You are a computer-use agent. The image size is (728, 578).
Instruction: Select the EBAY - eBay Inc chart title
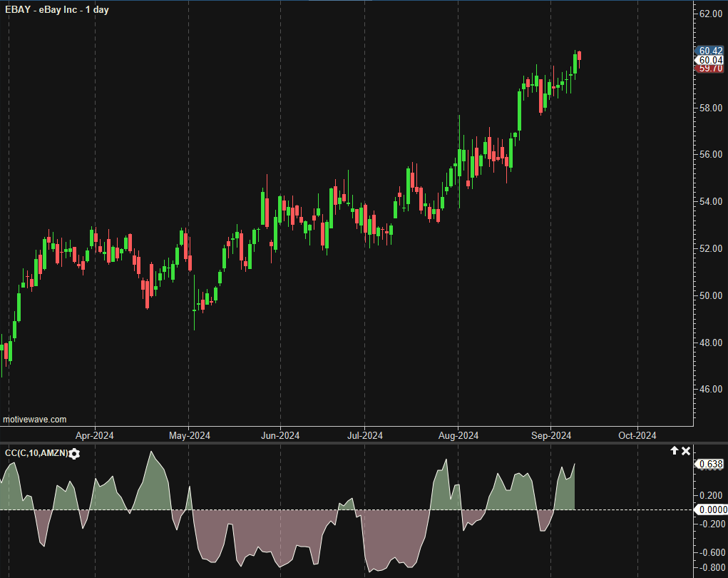pos(57,10)
